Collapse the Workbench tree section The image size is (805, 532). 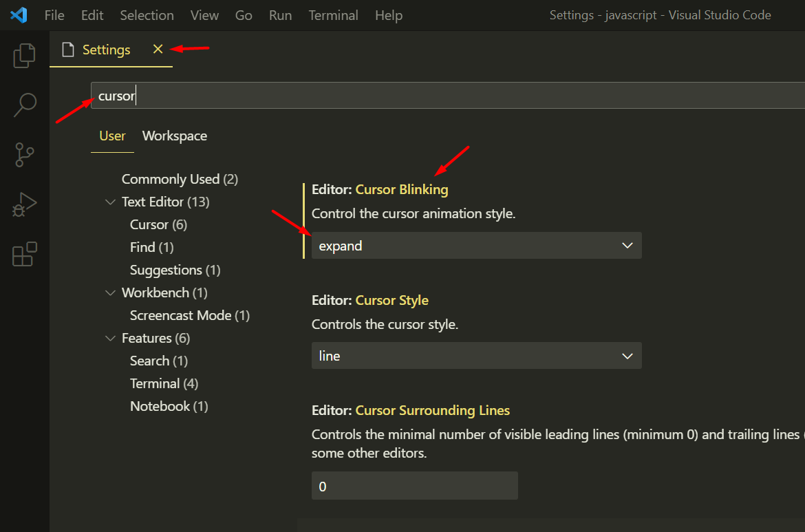pos(110,293)
